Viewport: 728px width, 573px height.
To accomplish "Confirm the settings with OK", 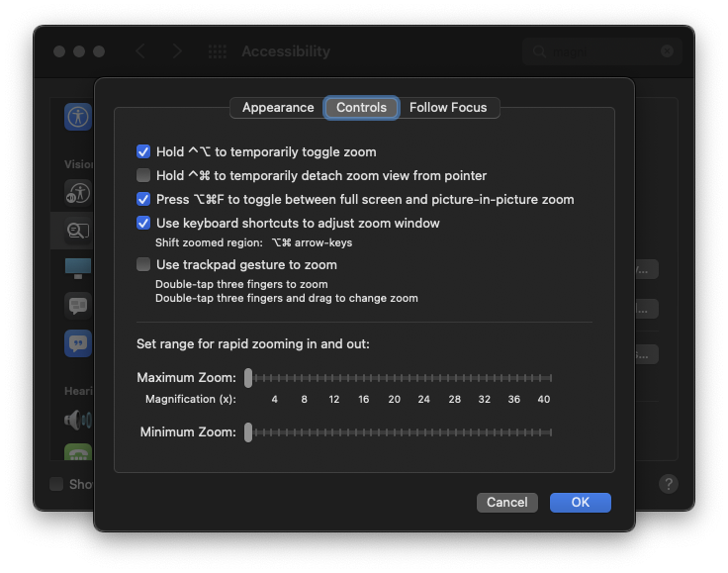I will pos(581,503).
